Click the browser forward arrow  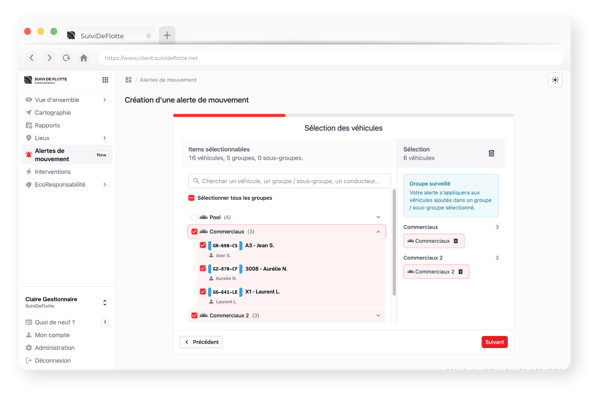(49, 58)
